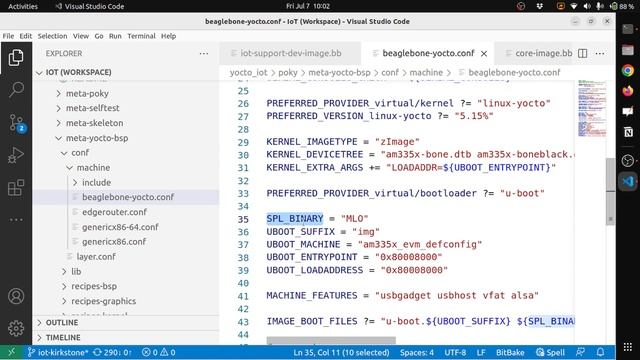The image size is (640, 360).
Task: Click the code minimap overview
Action: click(592, 108)
